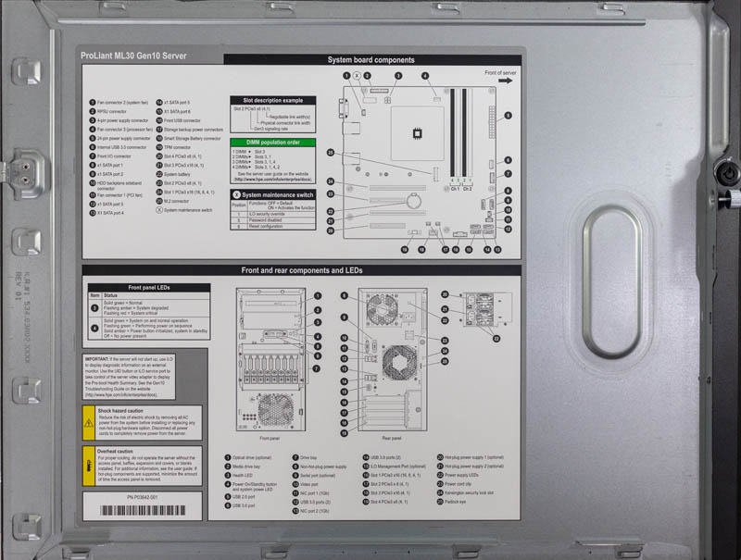Click the system battery circle on board diagram
This screenshot has height=560, width=741.
tap(414, 202)
